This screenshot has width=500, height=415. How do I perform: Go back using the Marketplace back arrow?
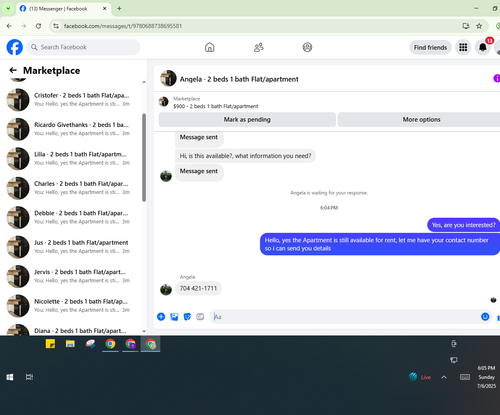click(13, 70)
